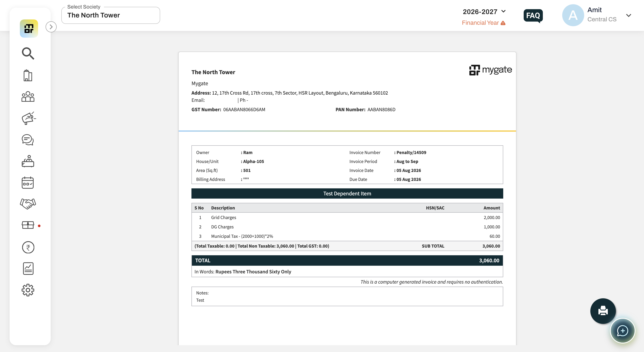Click the Notes Test text

pos(200,300)
